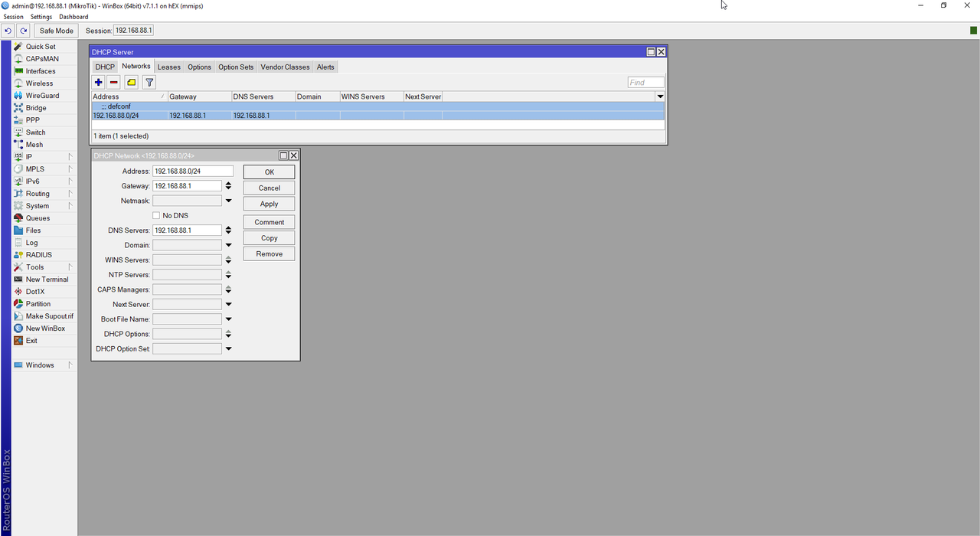The height and width of the screenshot is (536, 980).
Task: Click the OK button
Action: [269, 172]
